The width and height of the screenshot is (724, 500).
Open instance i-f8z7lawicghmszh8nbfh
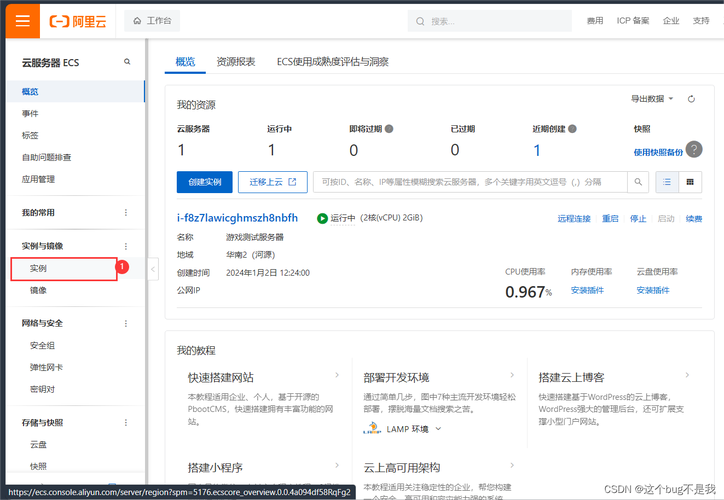click(x=237, y=218)
